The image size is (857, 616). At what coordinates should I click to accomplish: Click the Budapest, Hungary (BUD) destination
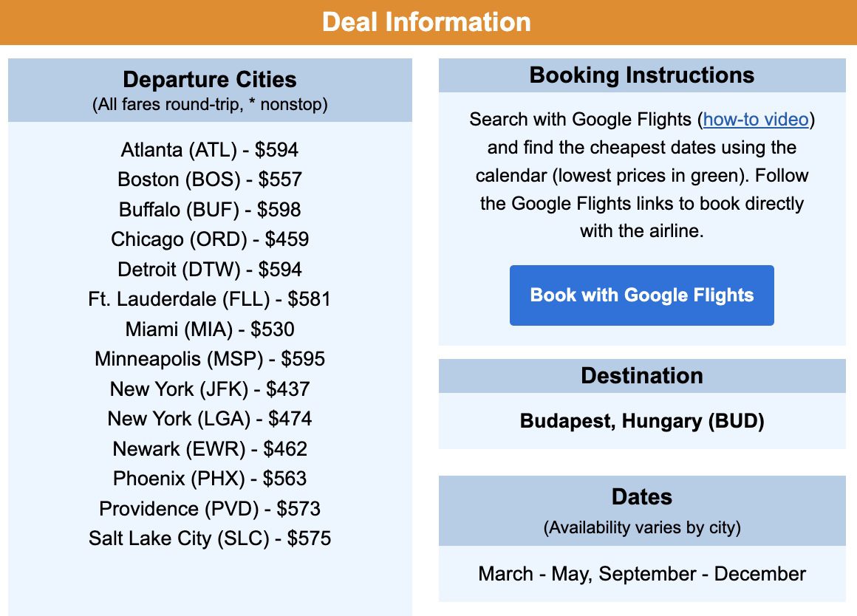[641, 421]
